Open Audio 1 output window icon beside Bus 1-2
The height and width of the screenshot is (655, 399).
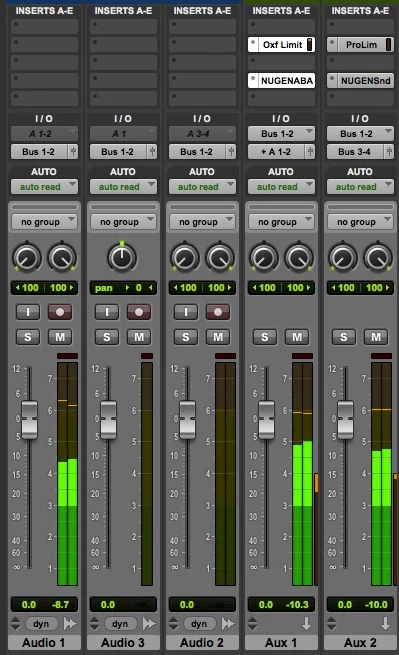click(x=73, y=152)
